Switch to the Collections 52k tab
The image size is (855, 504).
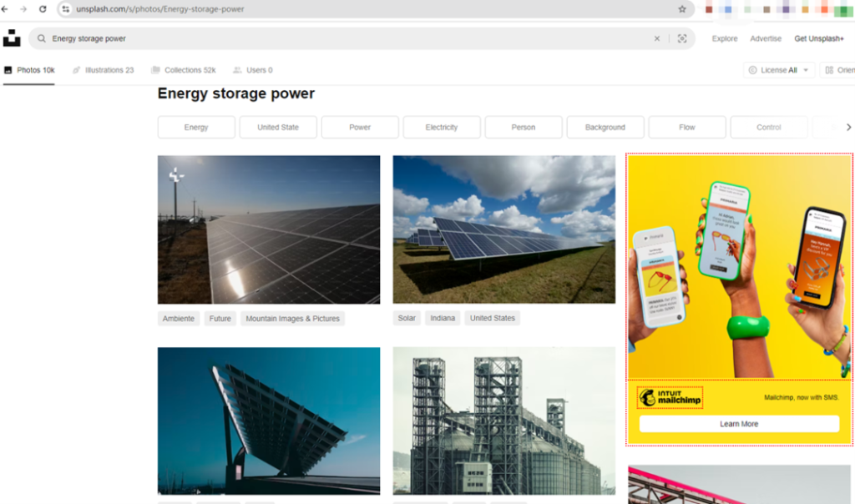click(183, 70)
